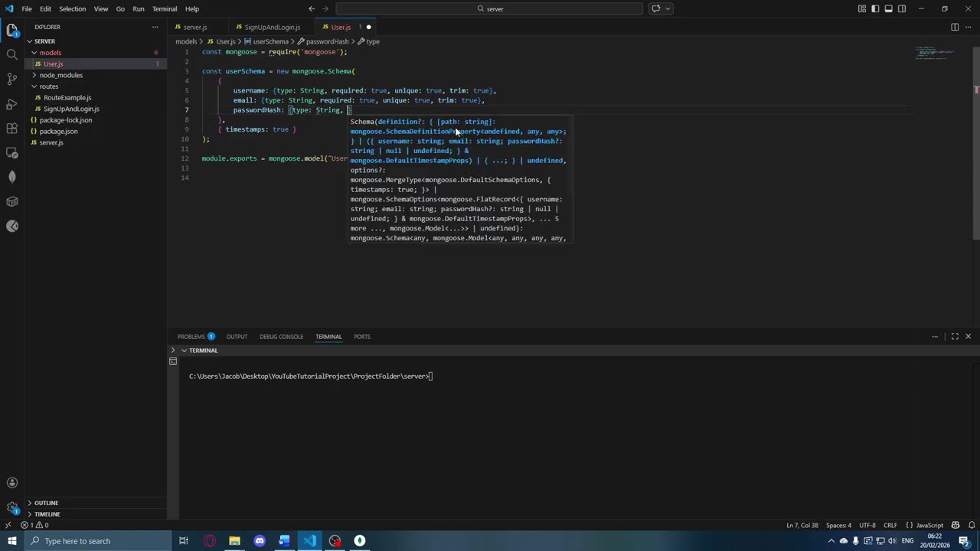
Task: Toggle the primary side bar visibility
Action: [875, 8]
